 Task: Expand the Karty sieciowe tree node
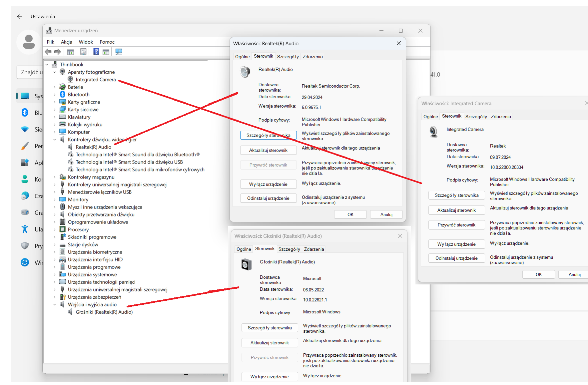(55, 110)
